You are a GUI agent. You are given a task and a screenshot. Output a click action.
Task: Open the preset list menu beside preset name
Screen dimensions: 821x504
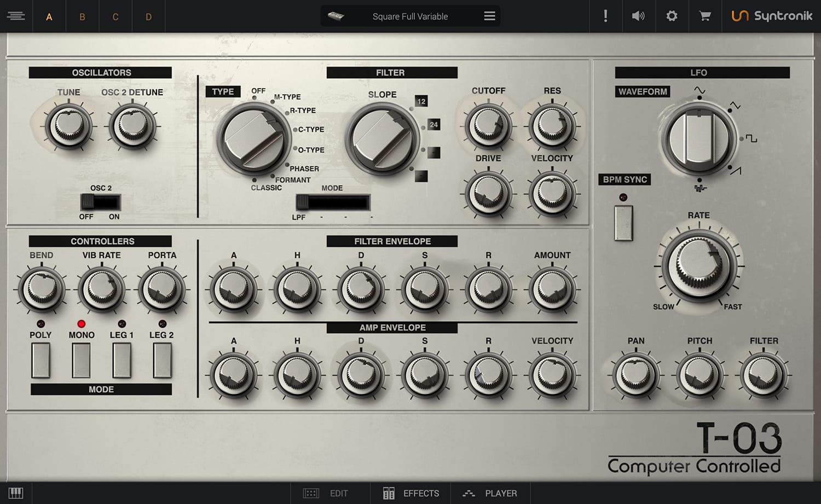pyautogui.click(x=489, y=16)
